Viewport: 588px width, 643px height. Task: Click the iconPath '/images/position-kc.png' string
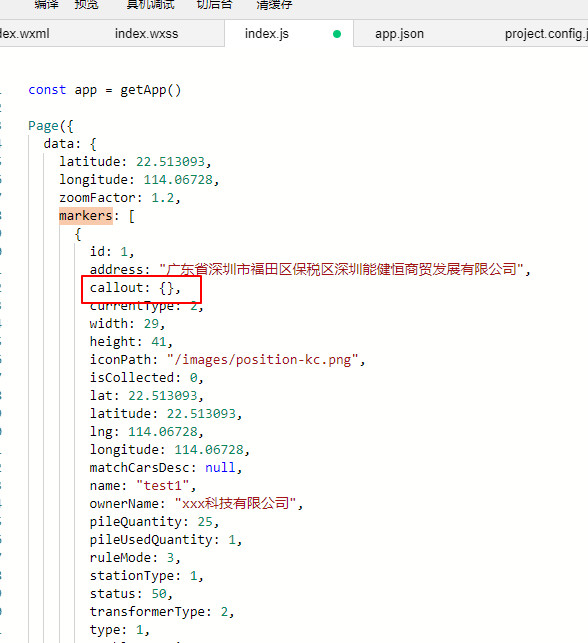(263, 360)
